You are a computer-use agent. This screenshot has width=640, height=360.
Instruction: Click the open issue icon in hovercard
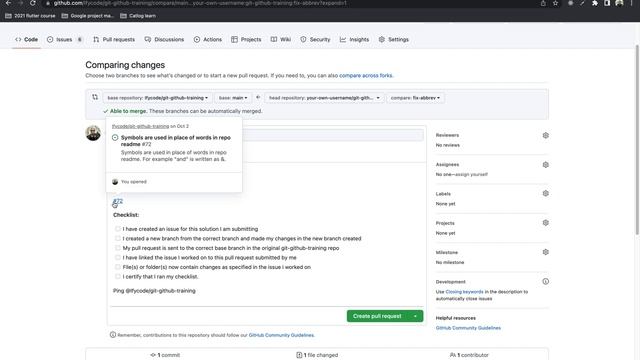(115, 138)
